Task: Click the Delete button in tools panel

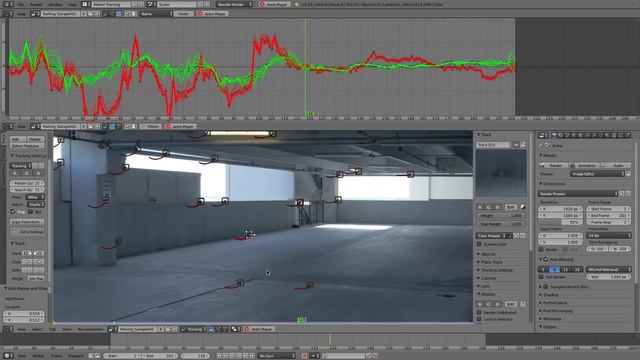Action: tap(35, 139)
